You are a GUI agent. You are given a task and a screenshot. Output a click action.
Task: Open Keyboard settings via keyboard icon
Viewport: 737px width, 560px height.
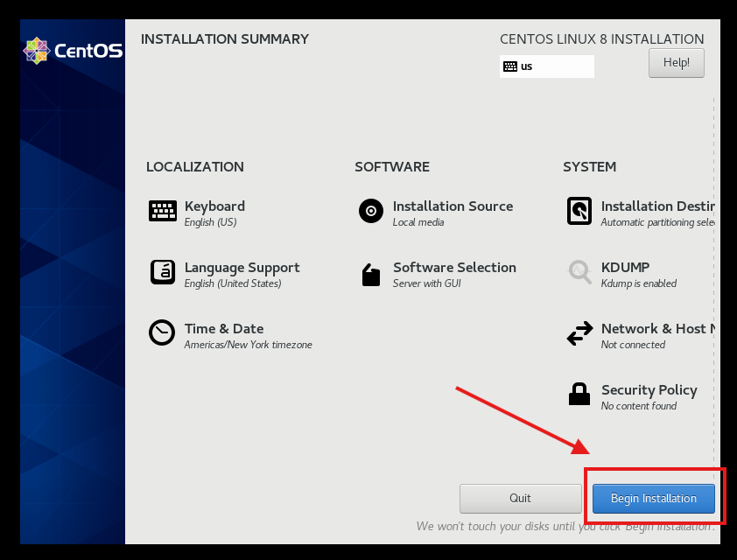coord(163,211)
